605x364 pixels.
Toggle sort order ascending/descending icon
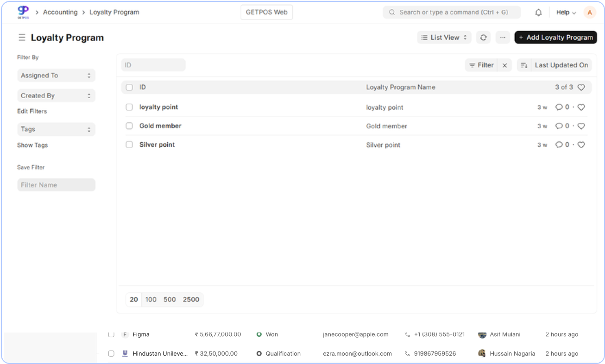(x=523, y=65)
